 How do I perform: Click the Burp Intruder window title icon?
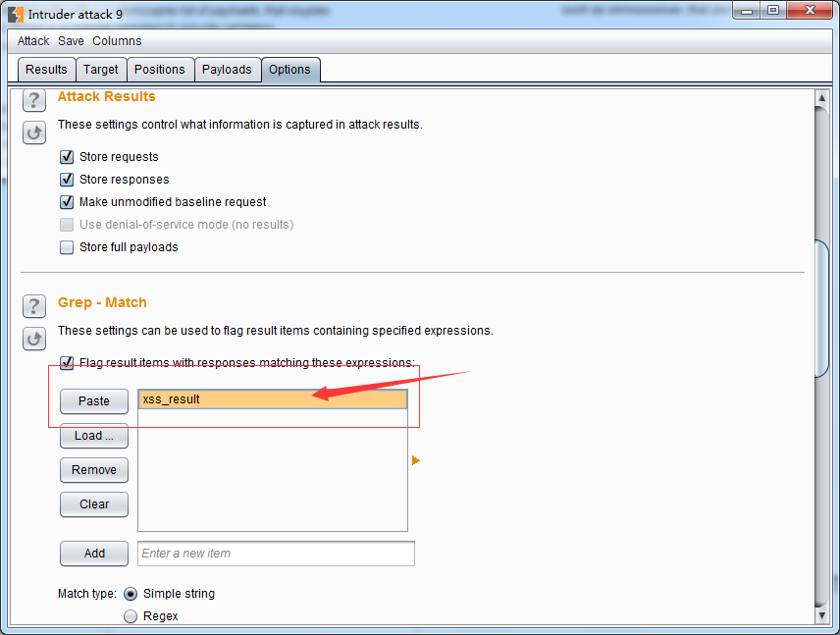click(x=16, y=15)
